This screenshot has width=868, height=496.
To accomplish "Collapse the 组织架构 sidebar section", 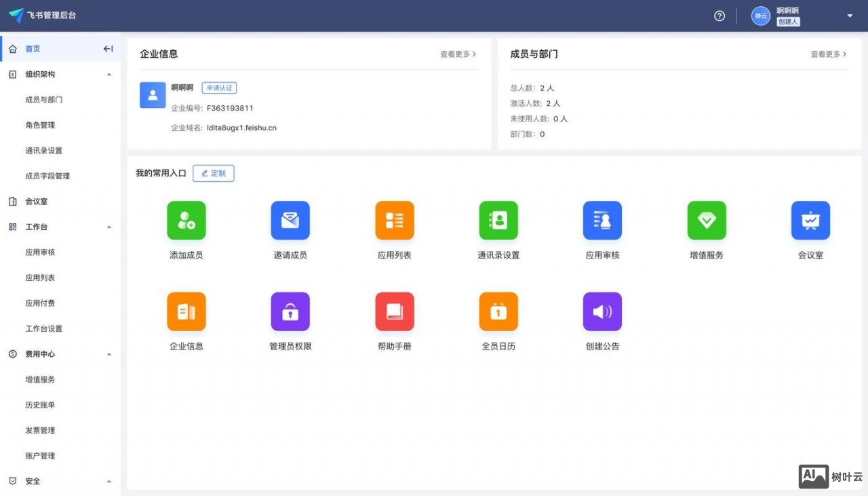I will tap(109, 74).
